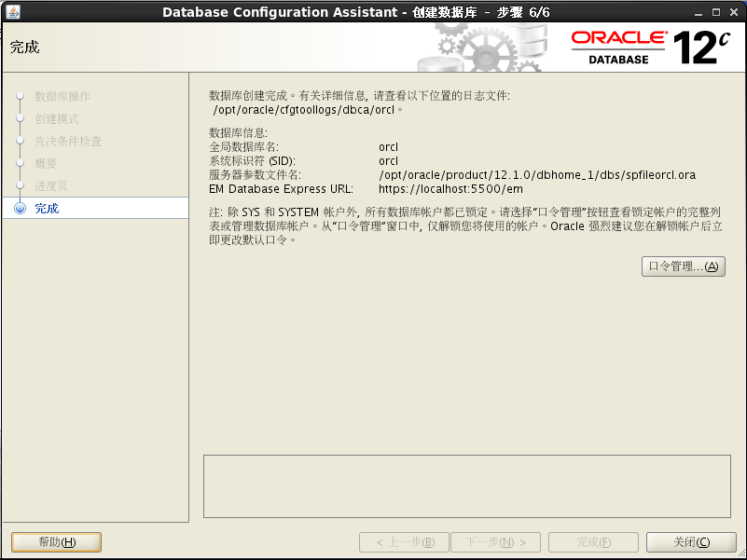The image size is (747, 560).
Task: Click the 全局数据库名 value orcl
Action: [388, 147]
